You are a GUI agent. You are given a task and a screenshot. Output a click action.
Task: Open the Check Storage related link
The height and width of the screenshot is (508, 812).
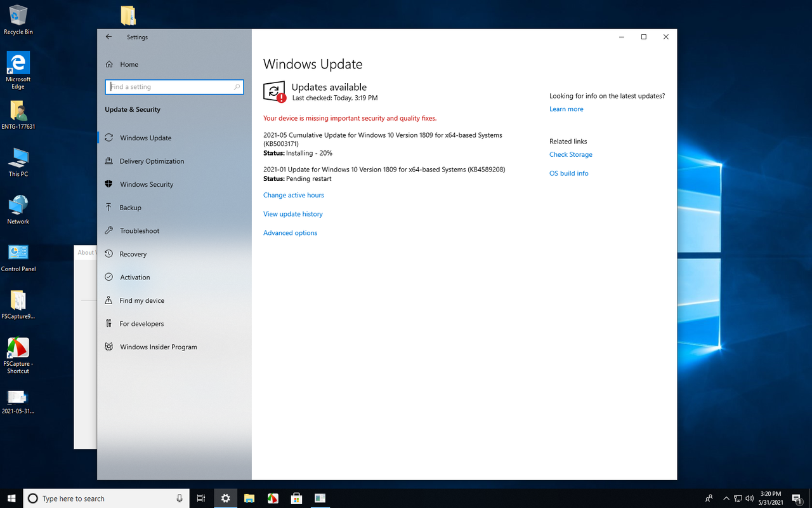571,154
